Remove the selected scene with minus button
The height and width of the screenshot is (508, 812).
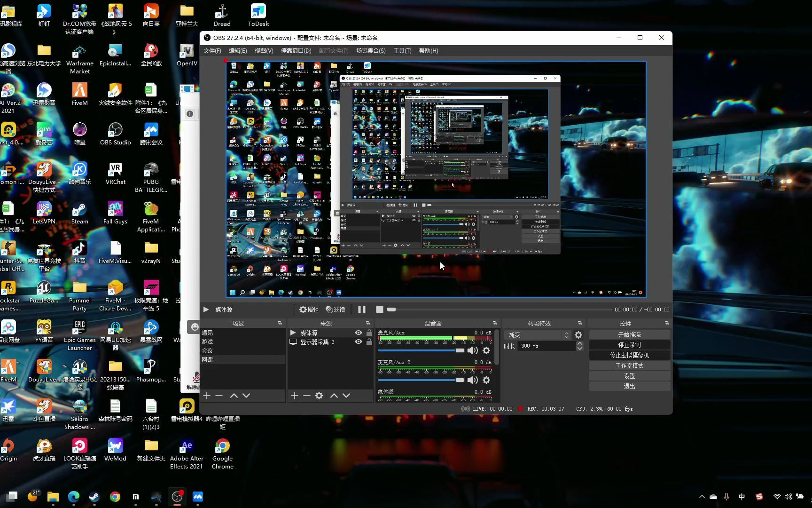219,396
